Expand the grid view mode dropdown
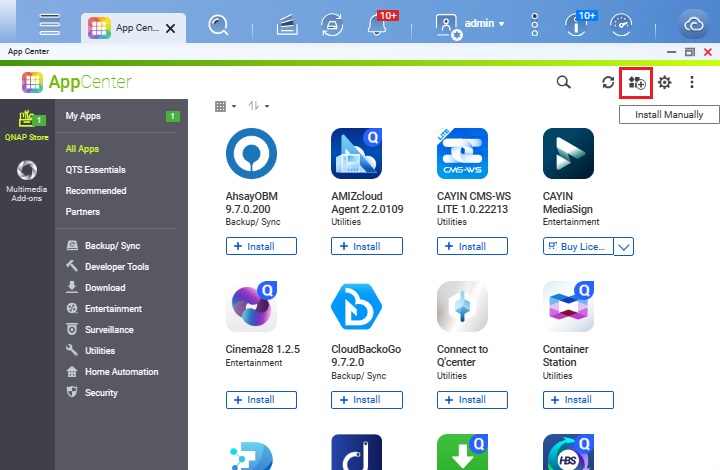The image size is (720, 470). 225,106
